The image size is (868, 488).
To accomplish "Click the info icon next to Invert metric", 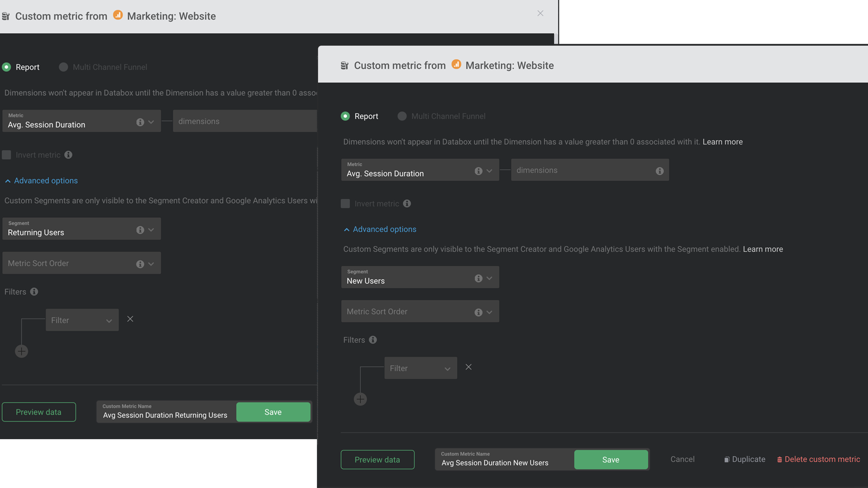I will click(406, 203).
